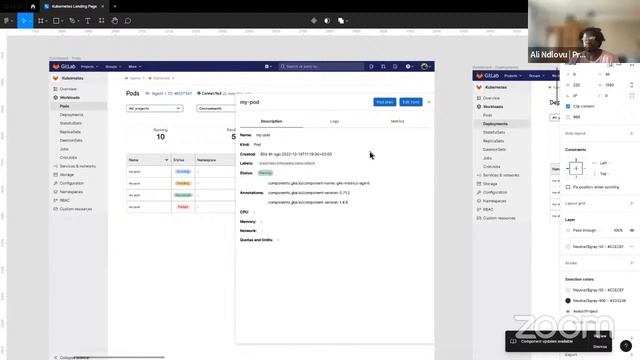Click the Create component icon in the toolbar
Screen dimensions: 640x360
313,20
